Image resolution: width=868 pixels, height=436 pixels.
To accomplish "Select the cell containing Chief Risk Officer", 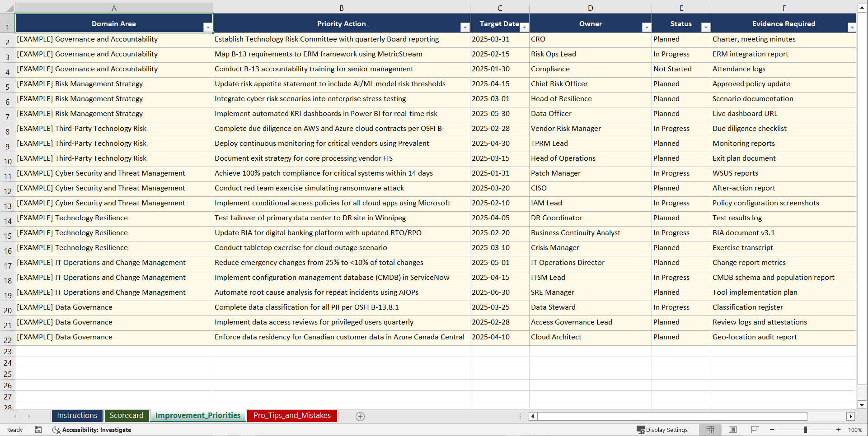I will tap(591, 84).
